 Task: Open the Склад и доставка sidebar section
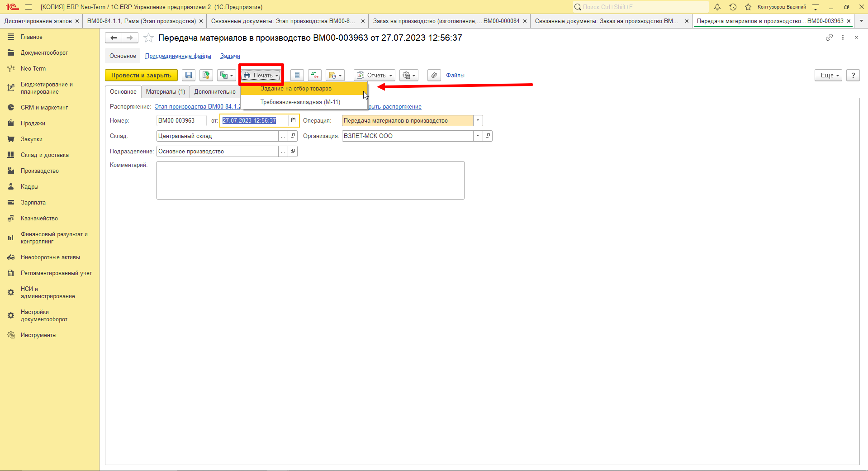point(45,155)
